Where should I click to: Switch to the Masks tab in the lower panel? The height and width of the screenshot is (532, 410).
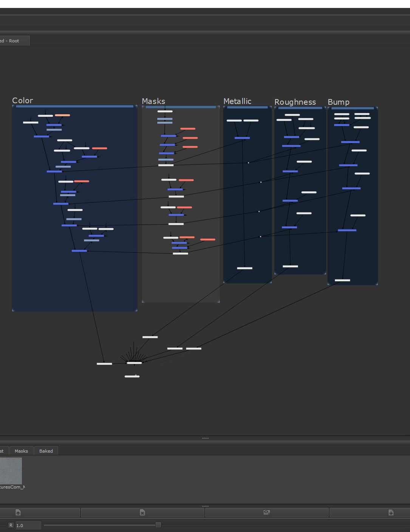[21, 451]
